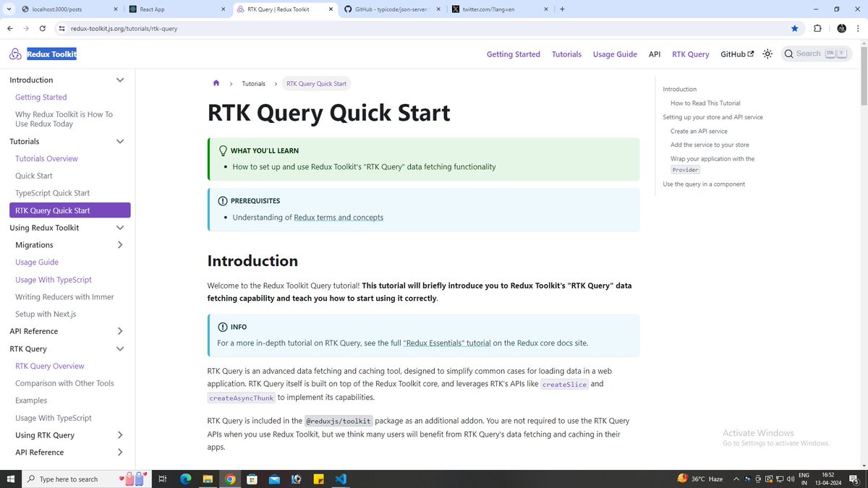Go back to previous page
Image resolution: width=868 pixels, height=488 pixels.
click(x=9, y=28)
